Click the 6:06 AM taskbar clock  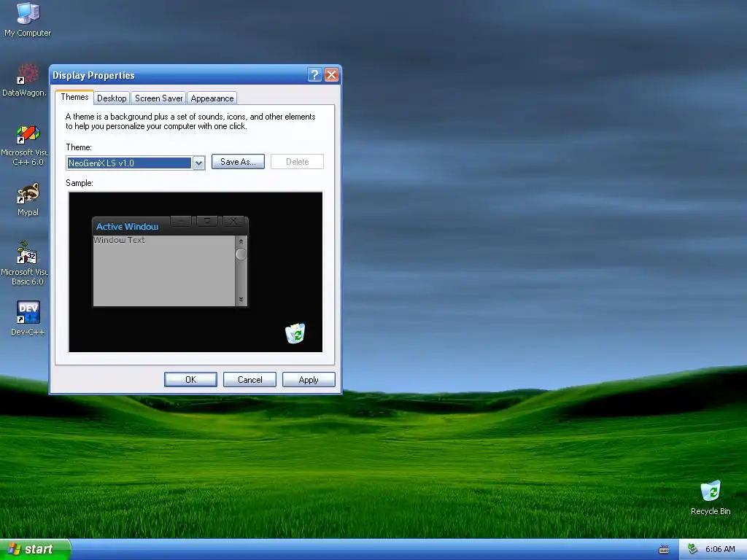tap(720, 550)
